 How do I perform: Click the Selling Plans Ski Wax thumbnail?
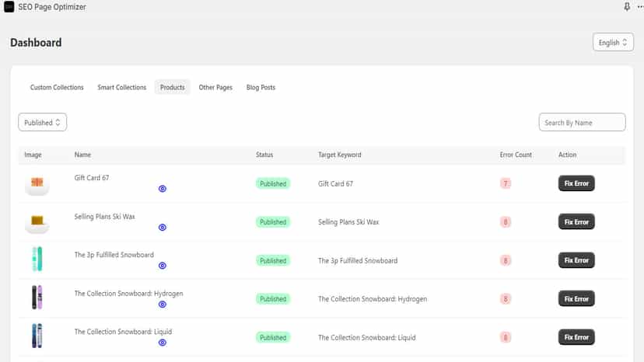point(37,222)
